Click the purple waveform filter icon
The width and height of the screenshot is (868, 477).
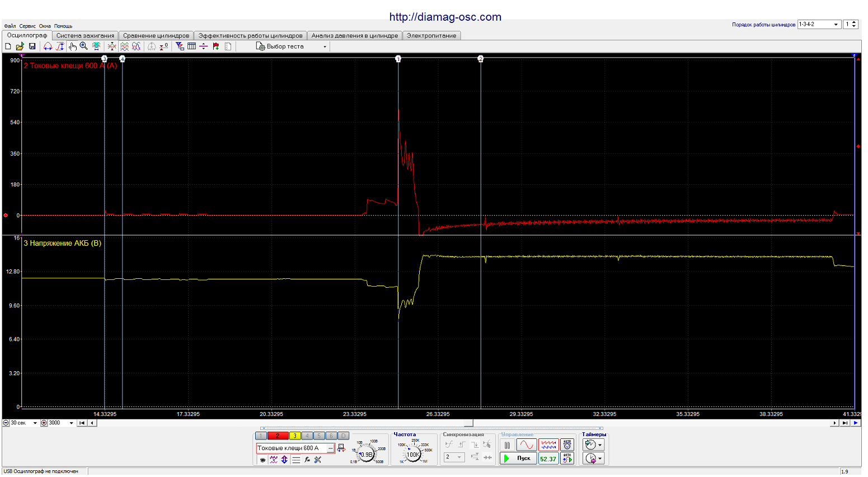pyautogui.click(x=273, y=460)
